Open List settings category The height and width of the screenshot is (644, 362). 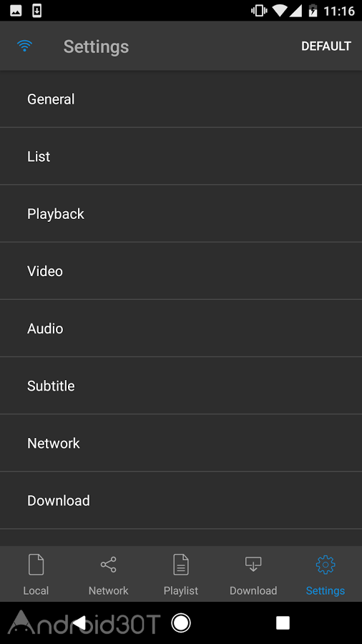point(181,156)
